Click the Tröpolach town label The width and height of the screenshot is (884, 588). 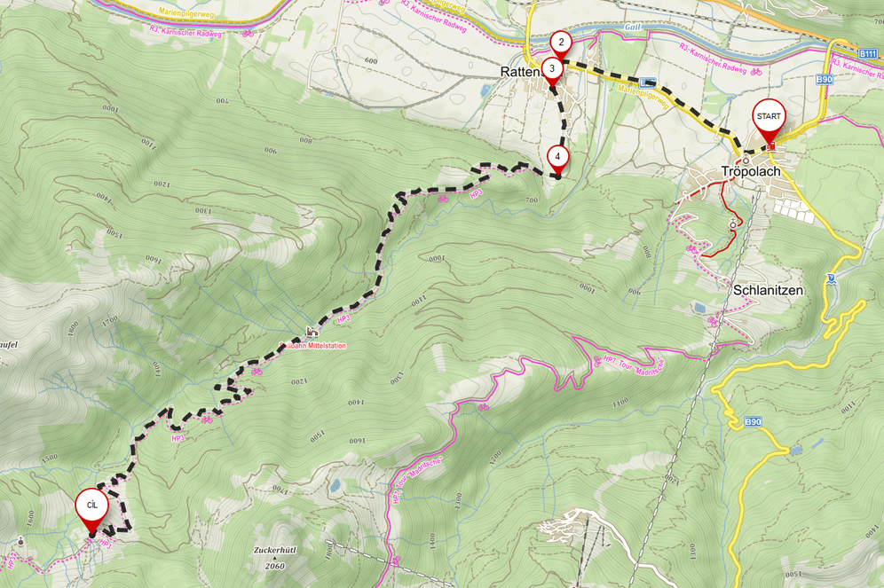coord(751,171)
